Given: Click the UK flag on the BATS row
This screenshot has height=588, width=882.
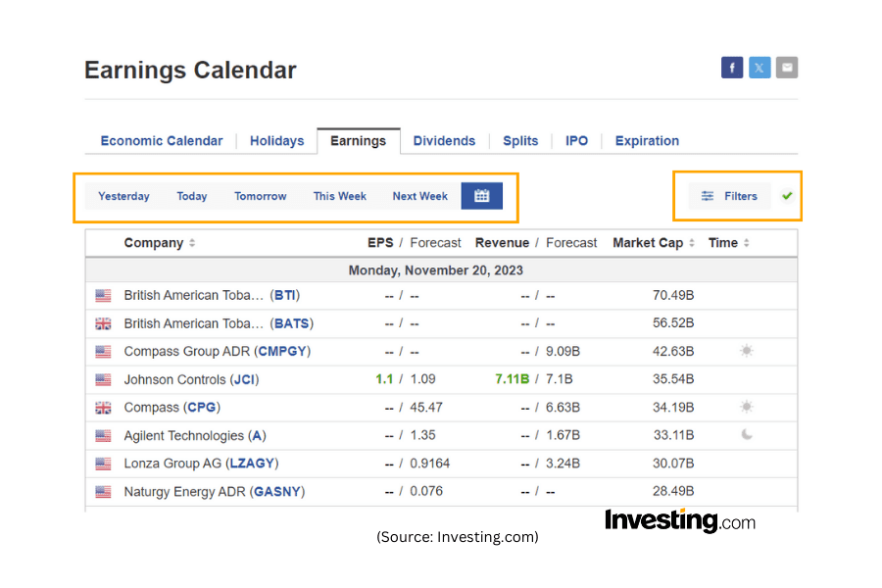Looking at the screenshot, I should point(103,323).
